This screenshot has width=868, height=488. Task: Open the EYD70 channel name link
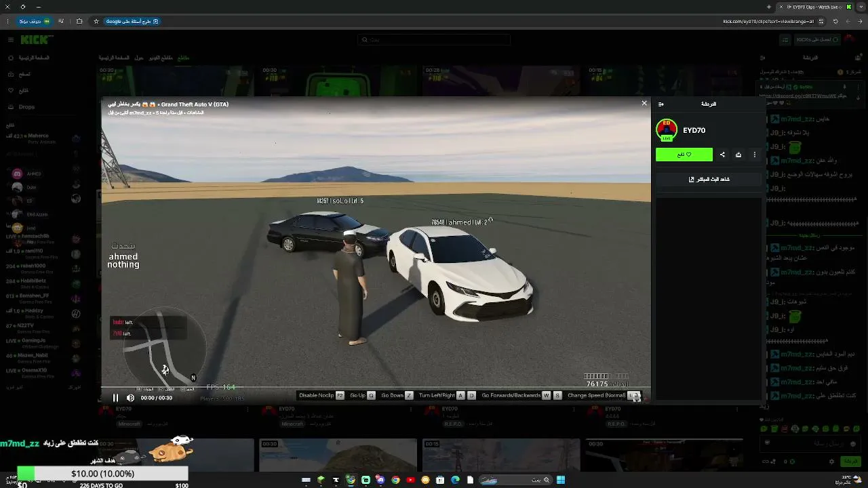tap(694, 130)
